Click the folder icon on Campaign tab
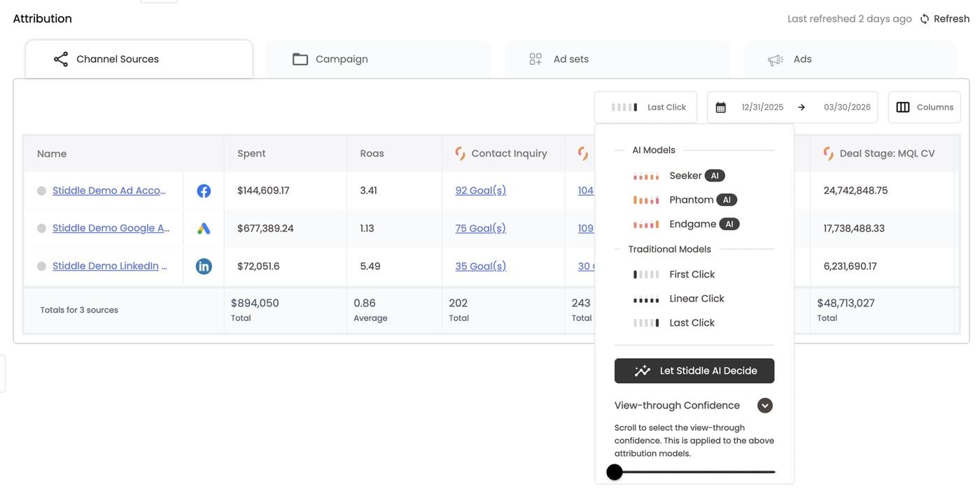This screenshot has width=980, height=491. coord(300,59)
